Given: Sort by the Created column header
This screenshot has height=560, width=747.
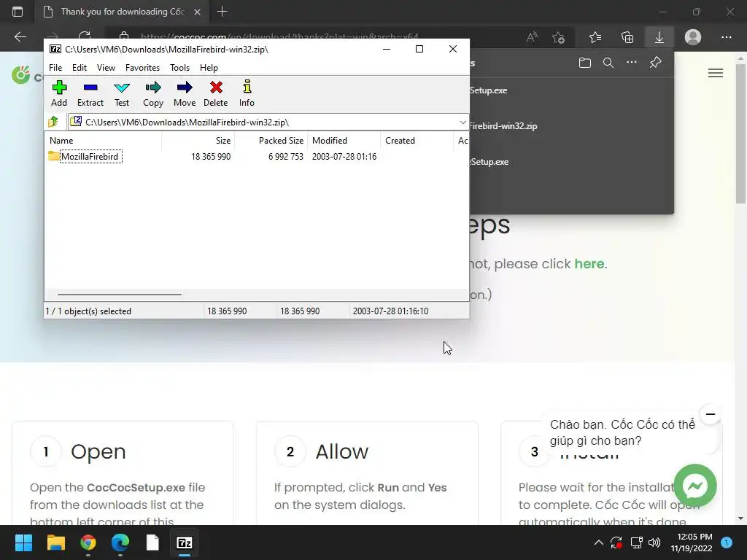Looking at the screenshot, I should [x=417, y=141].
